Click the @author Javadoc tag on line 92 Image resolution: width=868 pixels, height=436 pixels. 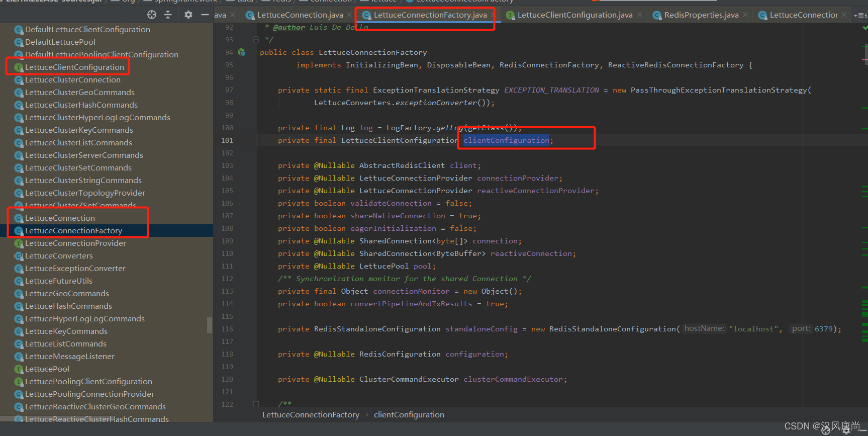point(289,27)
